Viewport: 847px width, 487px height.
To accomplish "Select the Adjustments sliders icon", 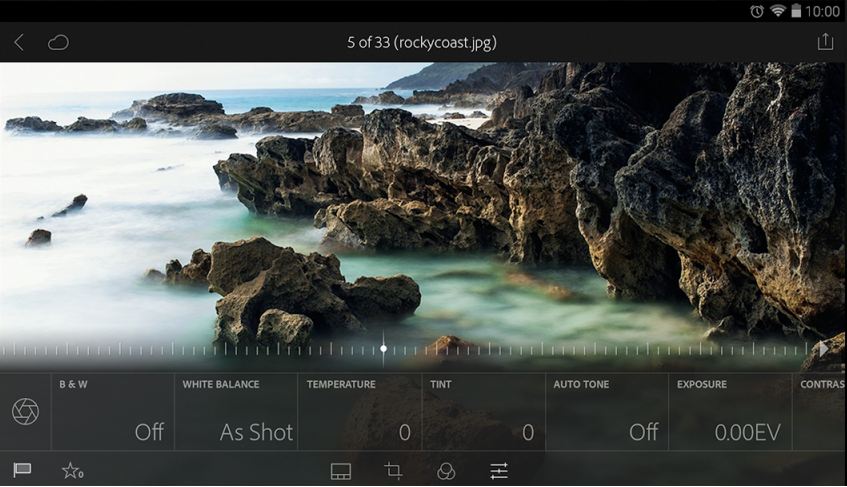I will pos(499,471).
